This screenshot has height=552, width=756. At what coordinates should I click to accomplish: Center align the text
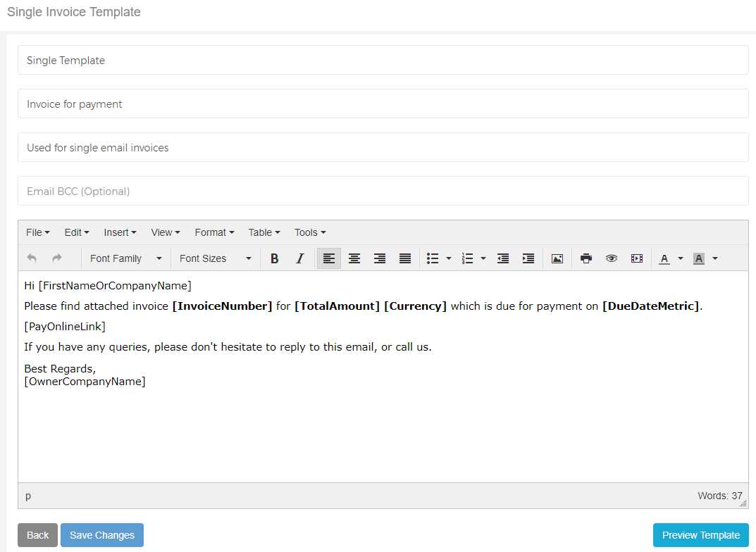click(x=354, y=258)
